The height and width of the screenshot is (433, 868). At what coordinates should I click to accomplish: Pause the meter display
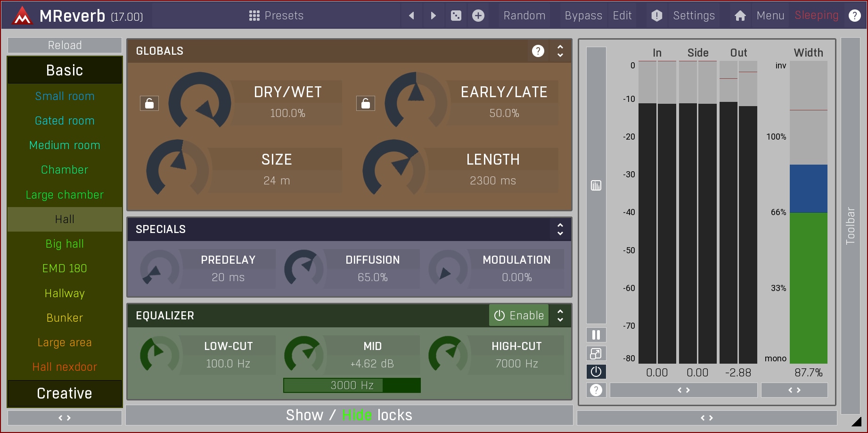pyautogui.click(x=596, y=335)
